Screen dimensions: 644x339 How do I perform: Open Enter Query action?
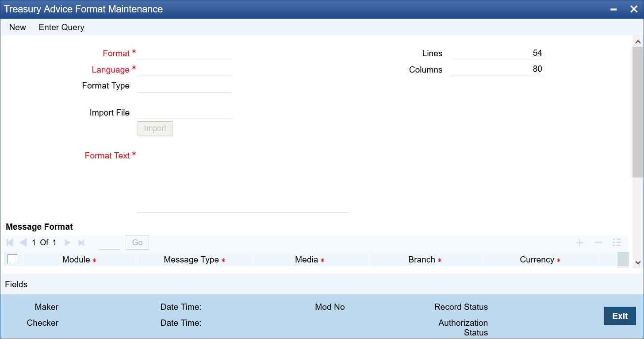(x=61, y=27)
